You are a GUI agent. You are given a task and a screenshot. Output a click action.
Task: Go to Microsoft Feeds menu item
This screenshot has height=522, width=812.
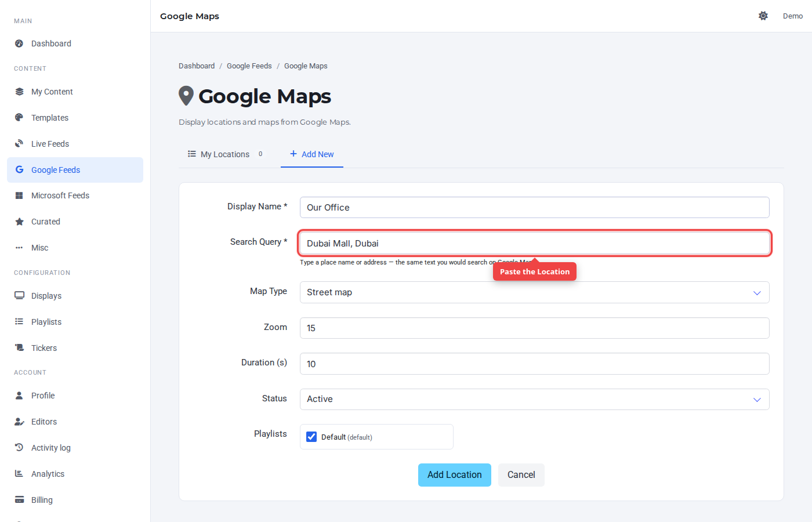[75, 195]
